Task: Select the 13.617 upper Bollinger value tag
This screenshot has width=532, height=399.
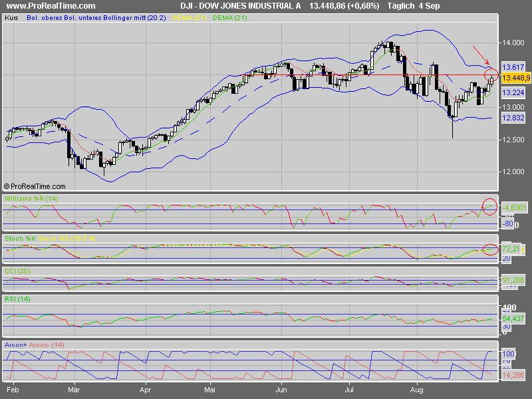Action: click(513, 67)
